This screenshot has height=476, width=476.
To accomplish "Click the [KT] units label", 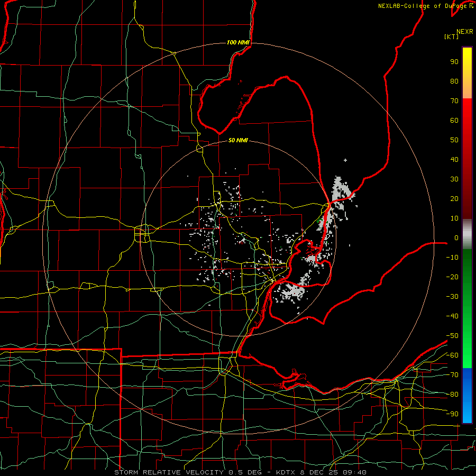I will pos(451,36).
